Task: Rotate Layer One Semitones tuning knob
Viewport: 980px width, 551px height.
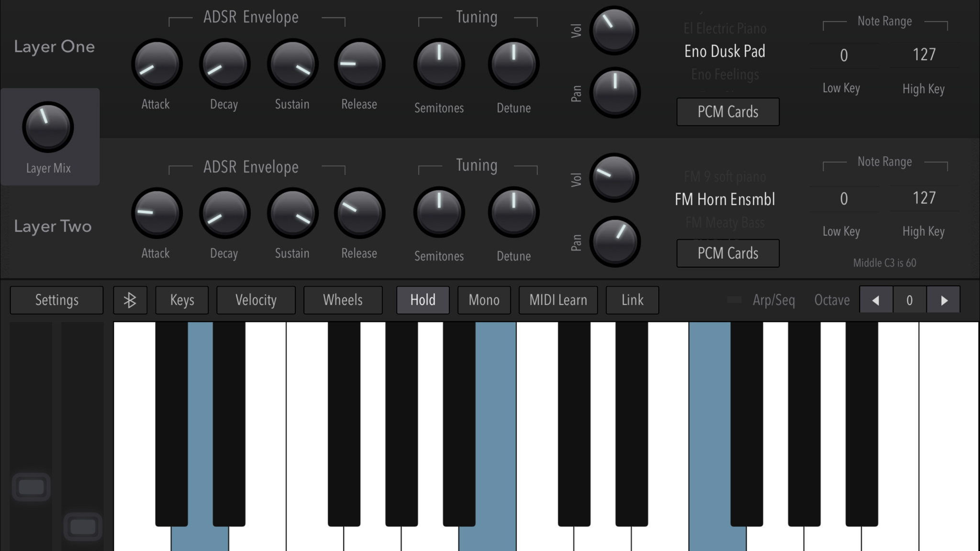Action: [438, 65]
